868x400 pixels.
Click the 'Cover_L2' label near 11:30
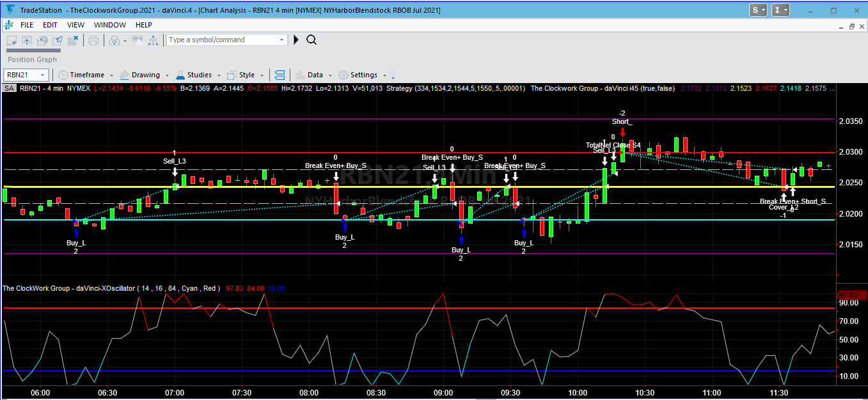point(784,207)
